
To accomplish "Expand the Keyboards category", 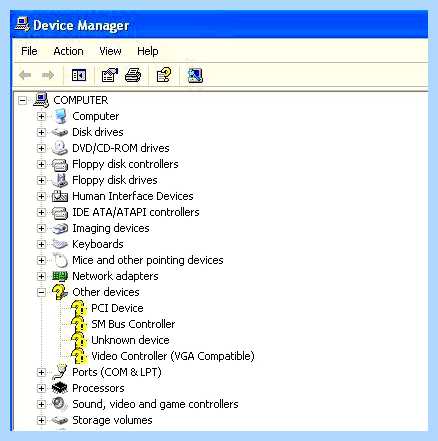I will click(41, 244).
